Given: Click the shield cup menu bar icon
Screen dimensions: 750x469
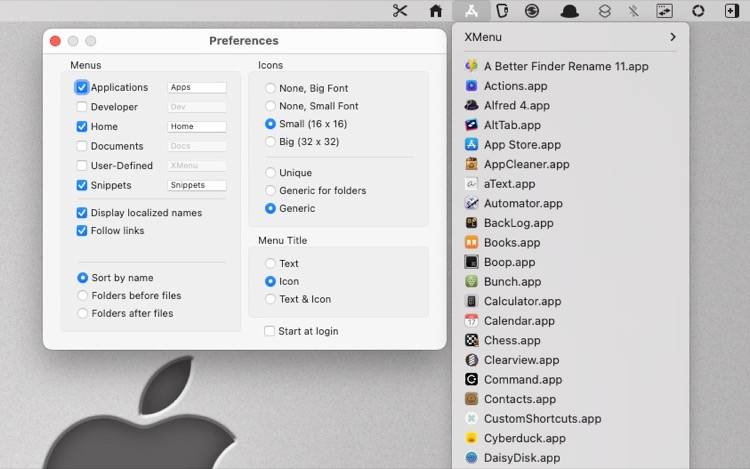Looking at the screenshot, I should [502, 11].
